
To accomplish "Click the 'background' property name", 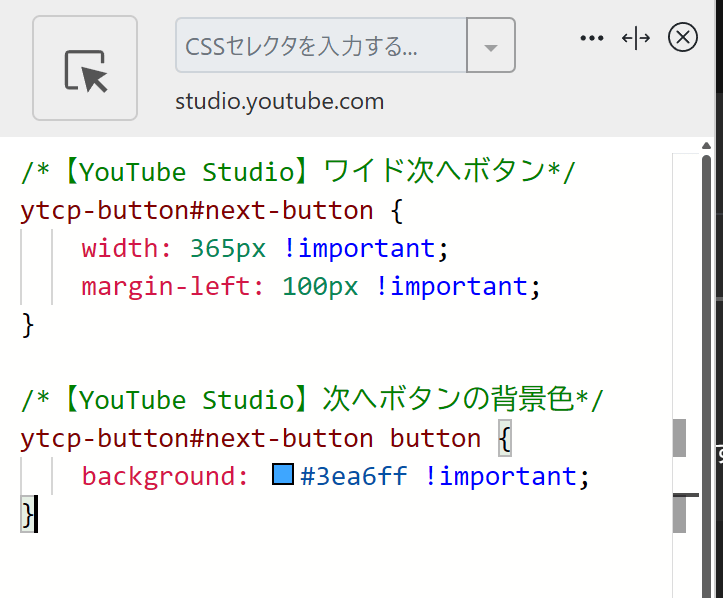I will 160,476.
